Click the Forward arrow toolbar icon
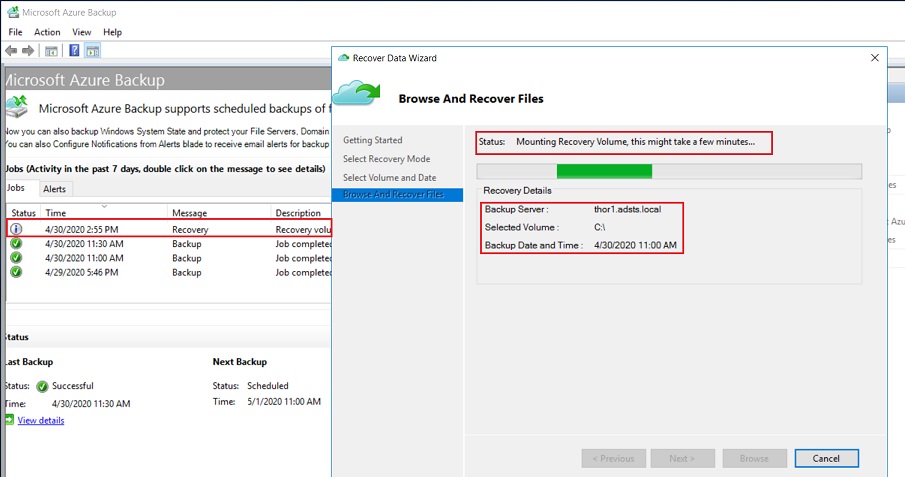 tap(28, 51)
